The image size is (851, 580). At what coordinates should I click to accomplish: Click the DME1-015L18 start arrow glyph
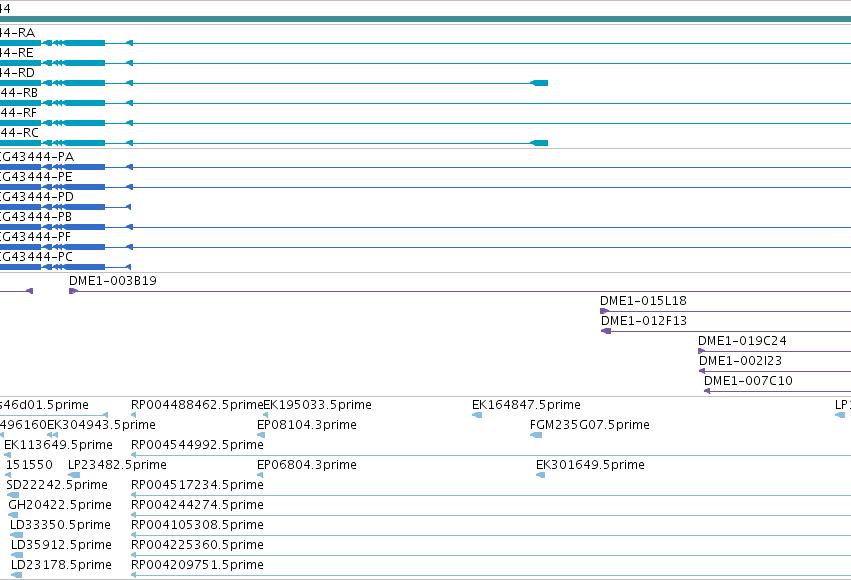point(605,311)
